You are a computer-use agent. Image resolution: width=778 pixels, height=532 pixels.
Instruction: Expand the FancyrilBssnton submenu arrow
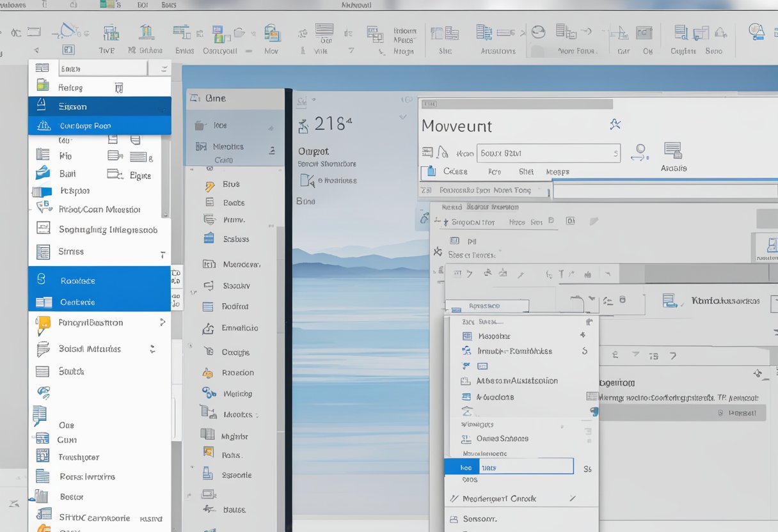click(162, 323)
